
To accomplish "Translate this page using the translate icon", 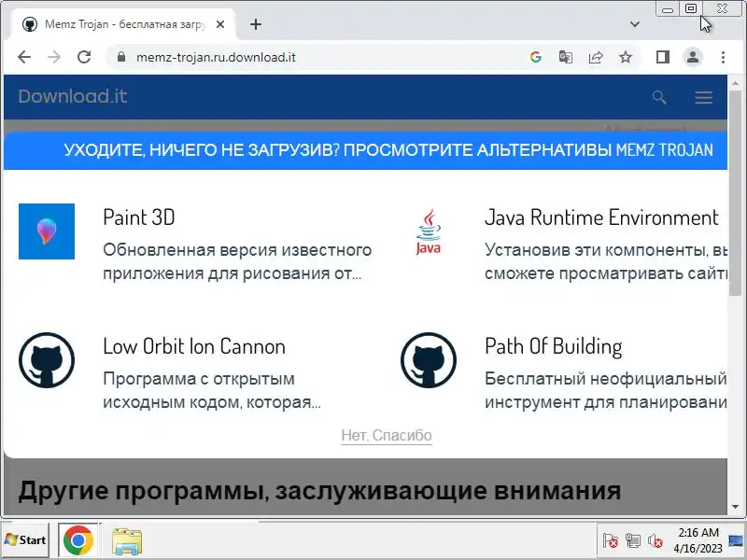I will [x=566, y=57].
